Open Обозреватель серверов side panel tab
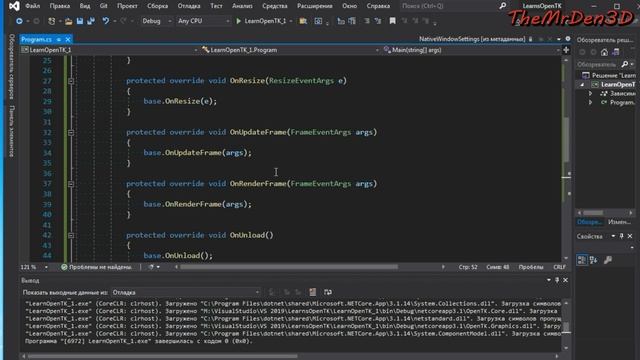 click(x=11, y=66)
